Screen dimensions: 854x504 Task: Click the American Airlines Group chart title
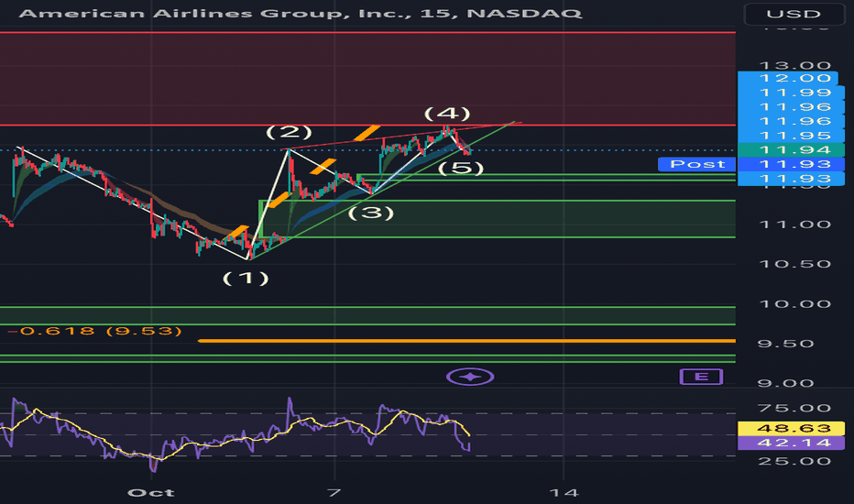[301, 13]
